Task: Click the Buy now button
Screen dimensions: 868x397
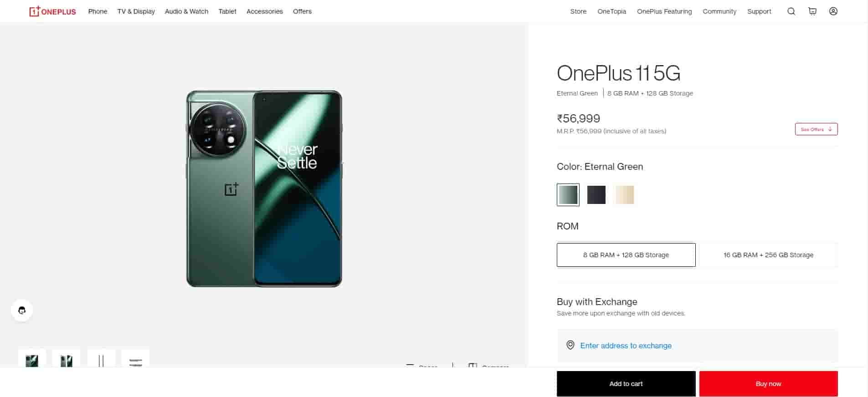Action: tap(768, 384)
